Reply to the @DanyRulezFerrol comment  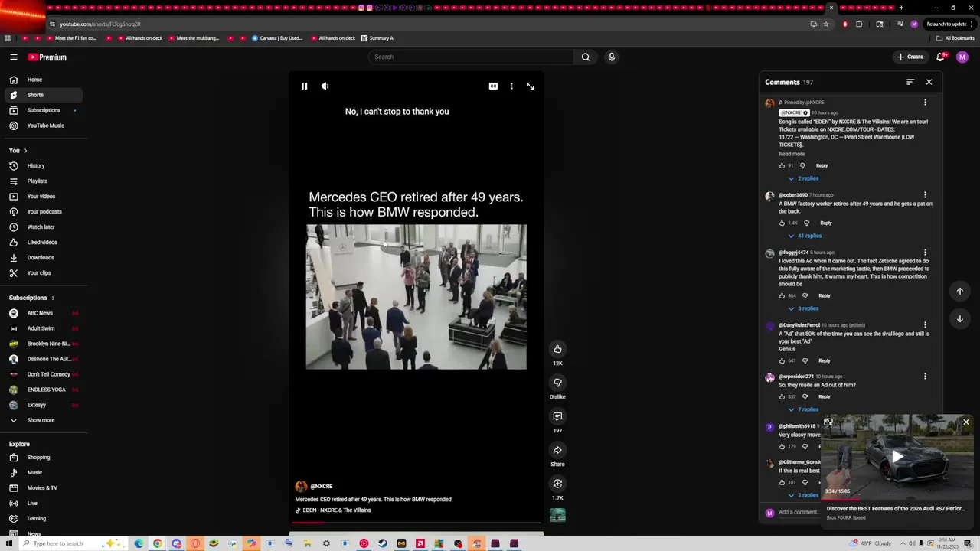point(824,360)
